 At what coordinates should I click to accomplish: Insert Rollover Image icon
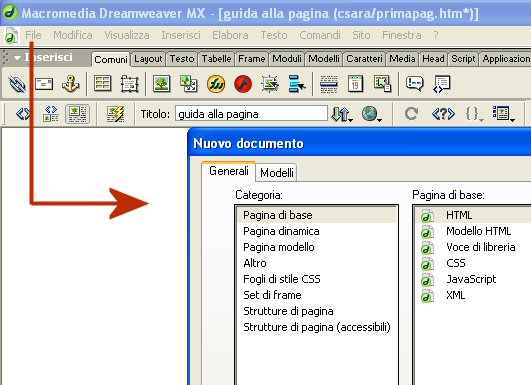[x=270, y=84]
